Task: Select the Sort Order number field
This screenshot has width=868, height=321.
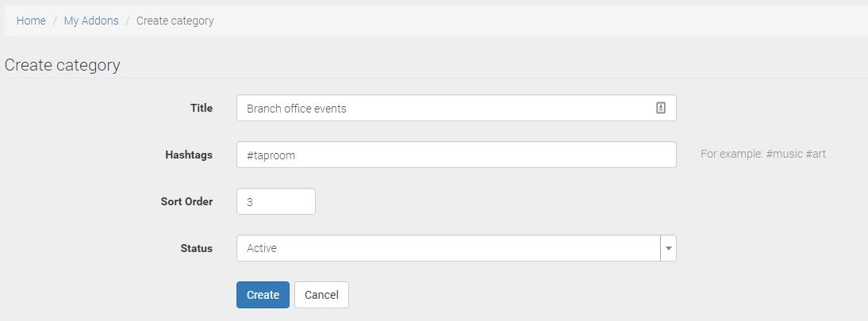Action: point(275,201)
